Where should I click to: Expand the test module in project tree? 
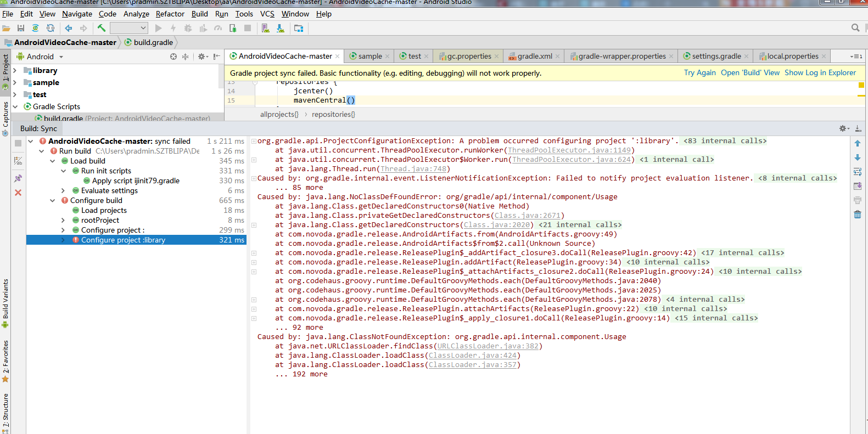(x=15, y=94)
